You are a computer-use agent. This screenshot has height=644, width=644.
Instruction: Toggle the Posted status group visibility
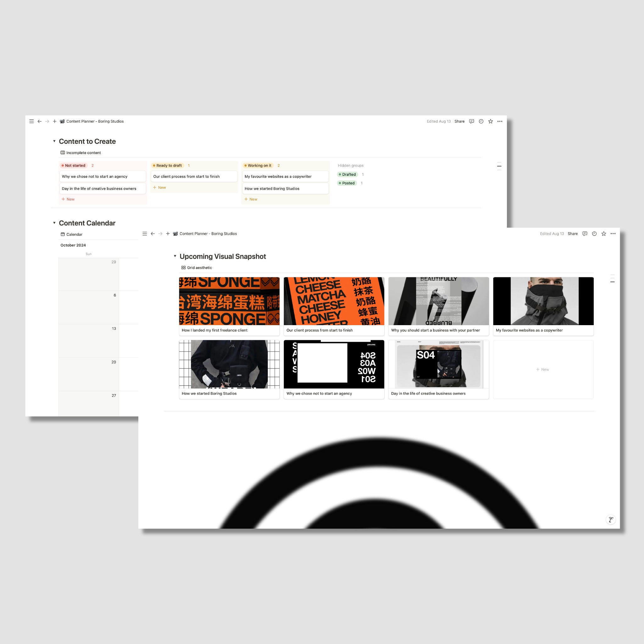click(x=348, y=183)
